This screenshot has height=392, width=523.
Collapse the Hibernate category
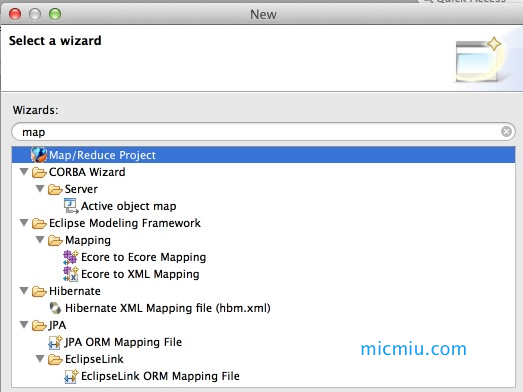coord(24,291)
